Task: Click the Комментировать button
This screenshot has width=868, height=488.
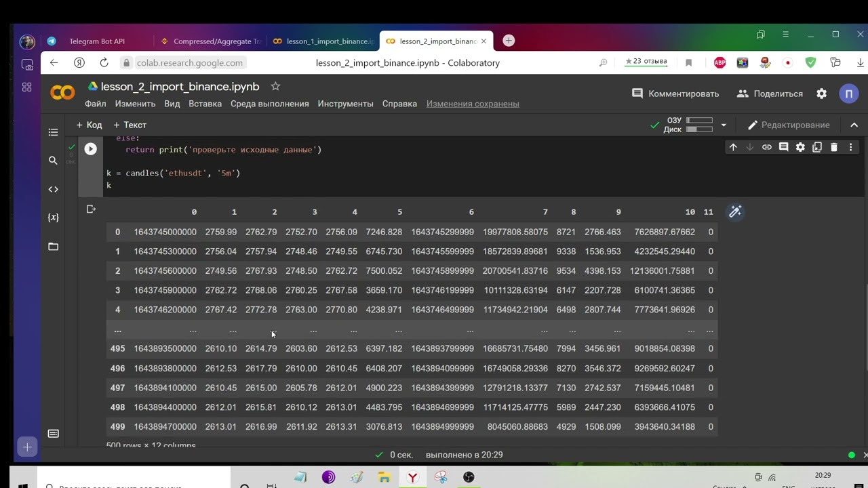Action: click(675, 94)
